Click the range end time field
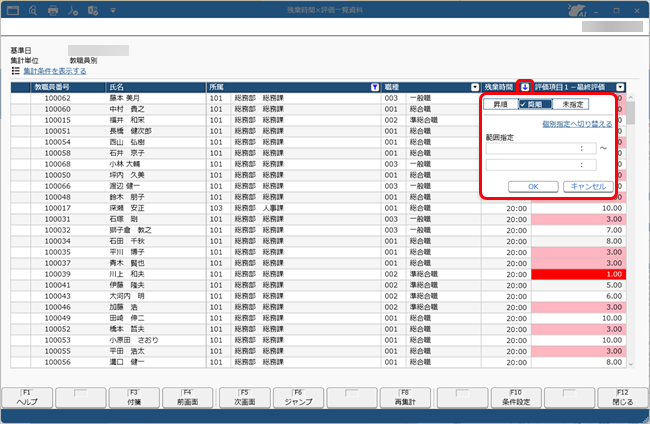Image resolution: width=650 pixels, height=424 pixels. [x=541, y=165]
